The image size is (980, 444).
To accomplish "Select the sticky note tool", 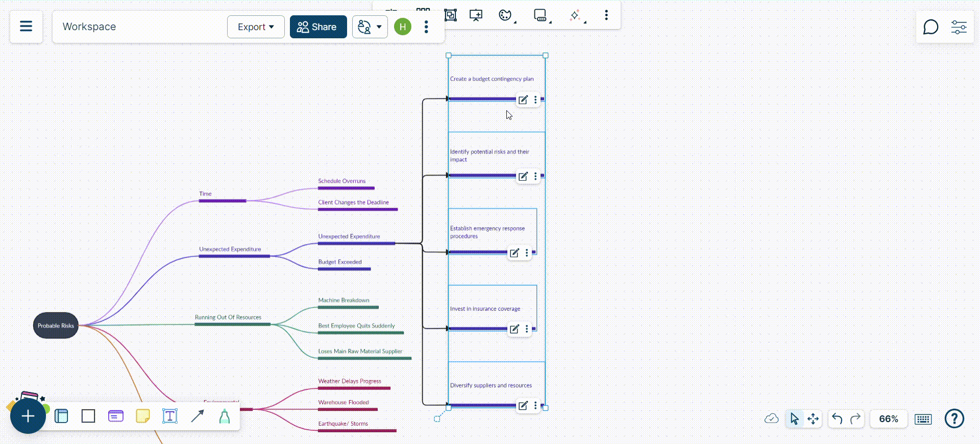I will tap(143, 416).
